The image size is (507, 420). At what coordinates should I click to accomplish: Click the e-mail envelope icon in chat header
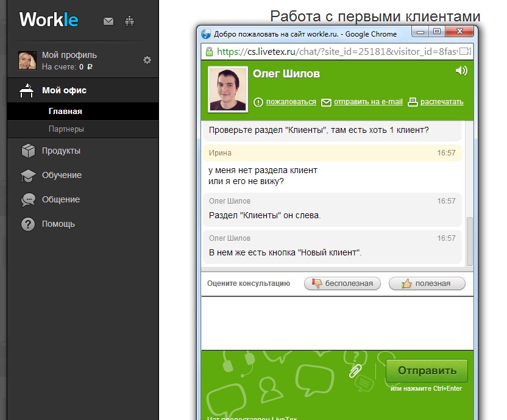click(x=326, y=102)
